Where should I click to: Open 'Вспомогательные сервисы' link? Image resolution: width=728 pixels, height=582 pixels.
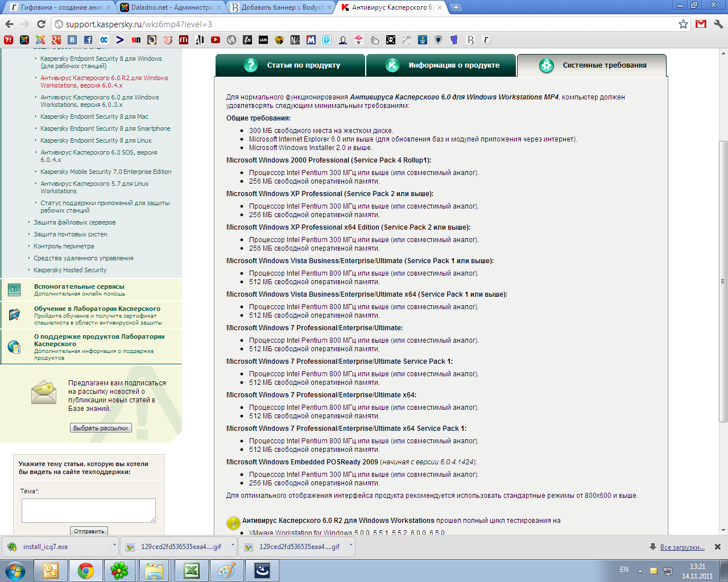click(x=79, y=286)
